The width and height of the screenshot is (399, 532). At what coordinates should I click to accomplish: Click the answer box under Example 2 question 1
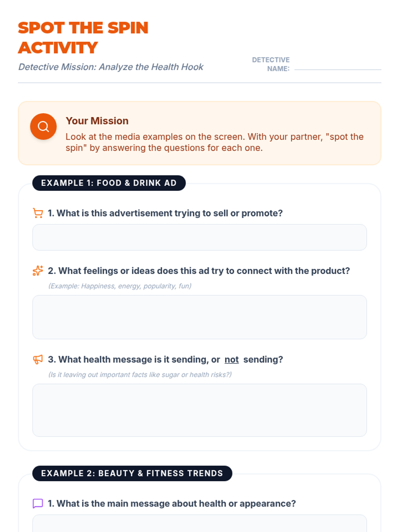(x=199, y=523)
